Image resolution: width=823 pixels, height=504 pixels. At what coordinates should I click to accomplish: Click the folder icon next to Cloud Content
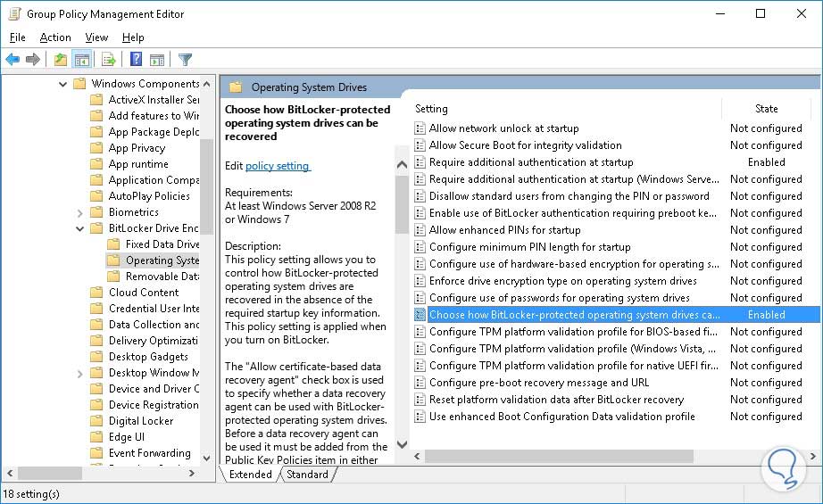[96, 292]
